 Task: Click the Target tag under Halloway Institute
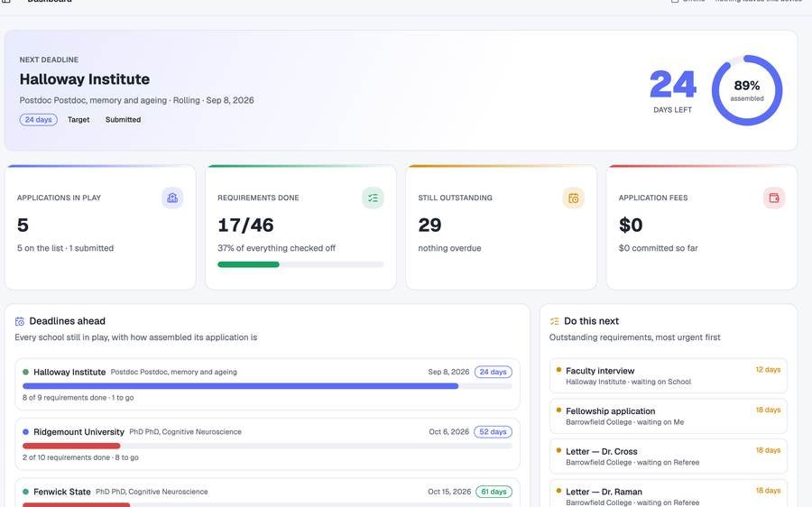pyautogui.click(x=78, y=120)
